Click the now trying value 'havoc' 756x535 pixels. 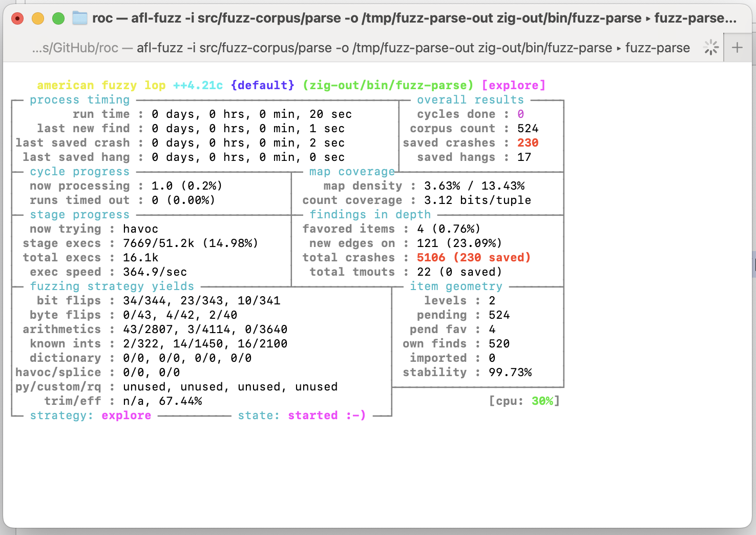click(141, 229)
